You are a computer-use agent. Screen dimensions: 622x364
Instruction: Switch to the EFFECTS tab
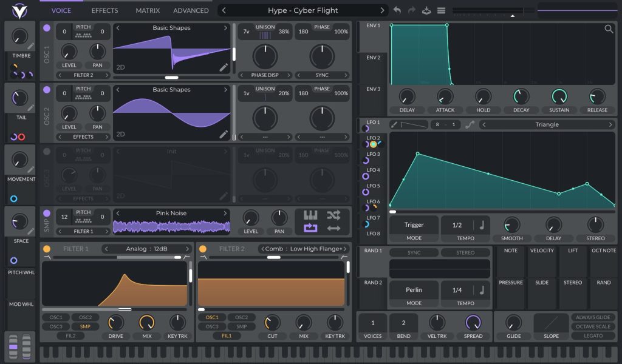104,11
